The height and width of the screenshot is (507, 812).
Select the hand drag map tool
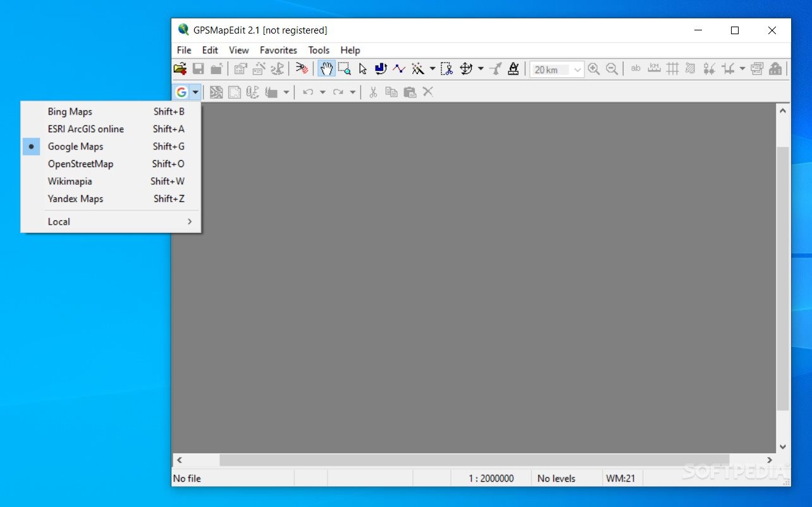[326, 69]
